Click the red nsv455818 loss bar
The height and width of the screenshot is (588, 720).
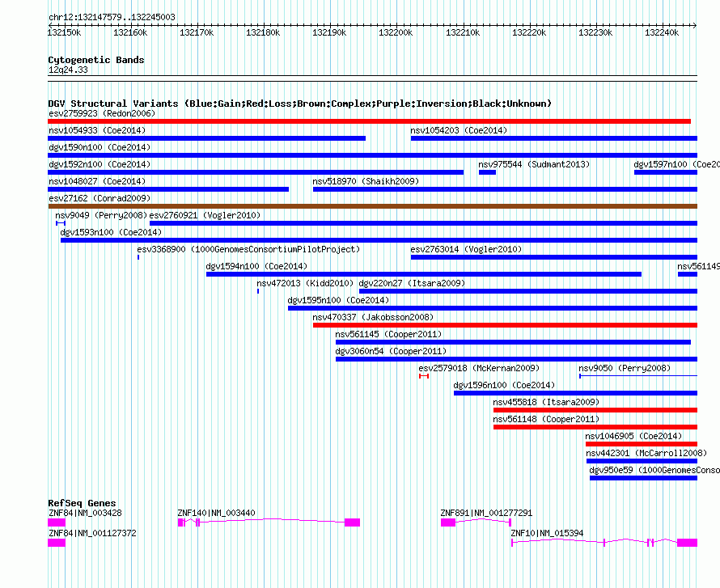pyautogui.click(x=595, y=410)
